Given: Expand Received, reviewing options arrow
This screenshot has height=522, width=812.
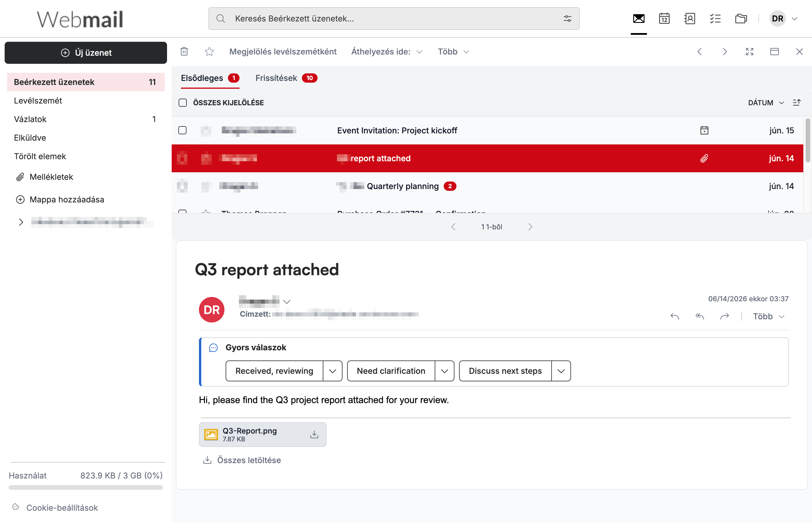Looking at the screenshot, I should click(332, 371).
